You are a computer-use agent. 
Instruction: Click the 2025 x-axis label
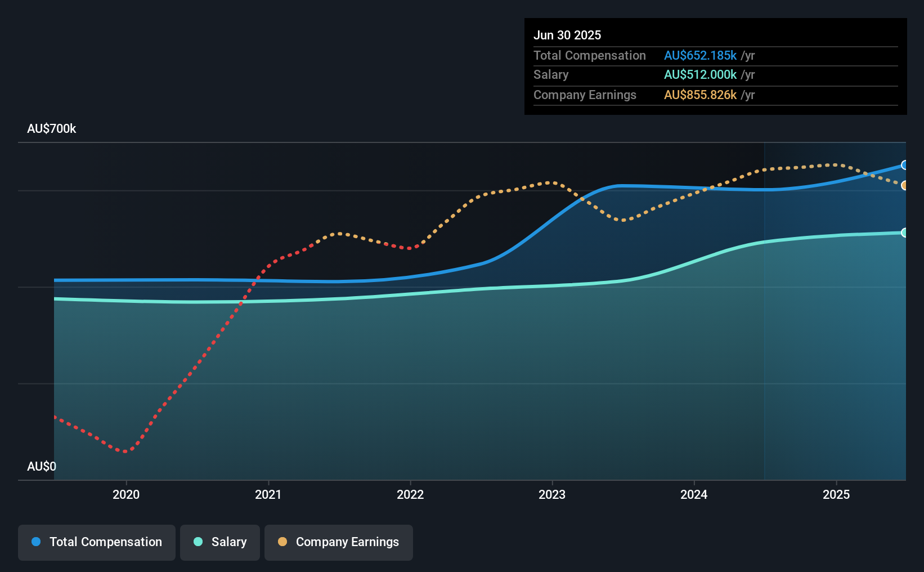coord(836,494)
